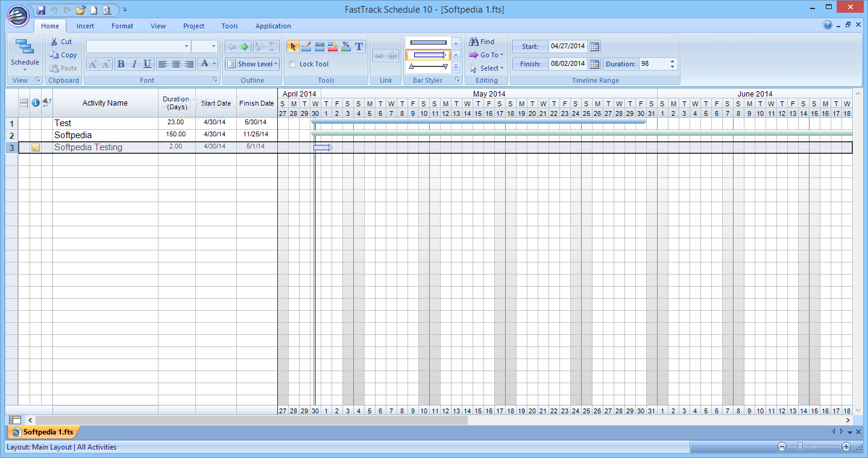
Task: Click the Increase font size icon
Action: pos(92,64)
